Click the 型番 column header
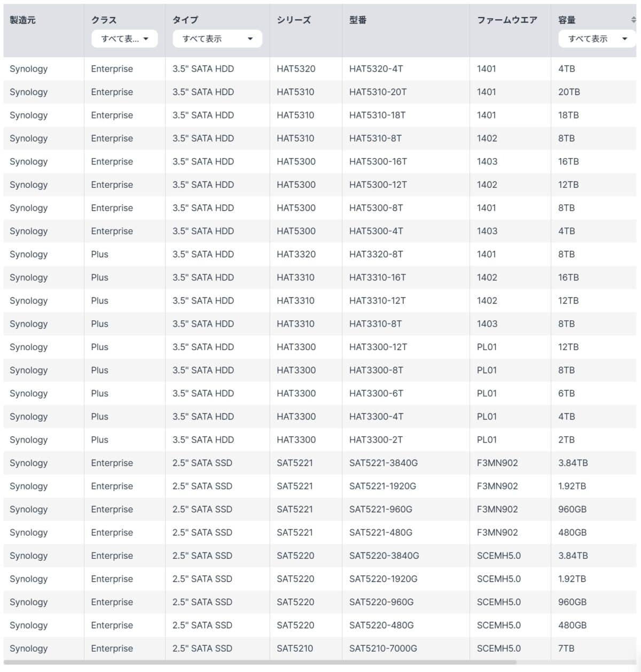 tap(358, 20)
